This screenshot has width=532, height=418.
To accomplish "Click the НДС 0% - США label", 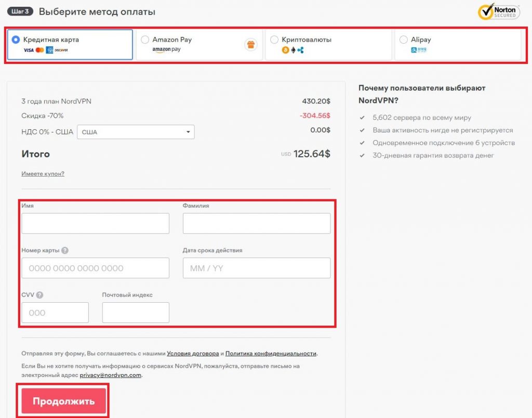I will (x=47, y=132).
